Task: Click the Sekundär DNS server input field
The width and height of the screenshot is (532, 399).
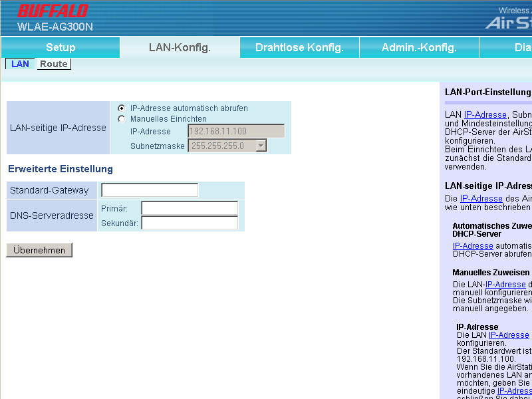Action: coord(190,223)
